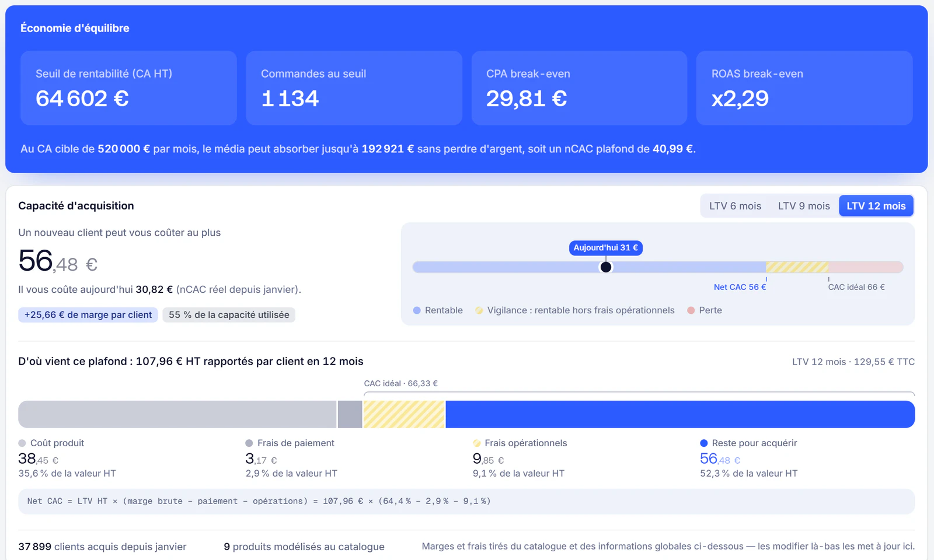
Task: Click the 520 000 € target CA amount
Action: [x=124, y=149]
